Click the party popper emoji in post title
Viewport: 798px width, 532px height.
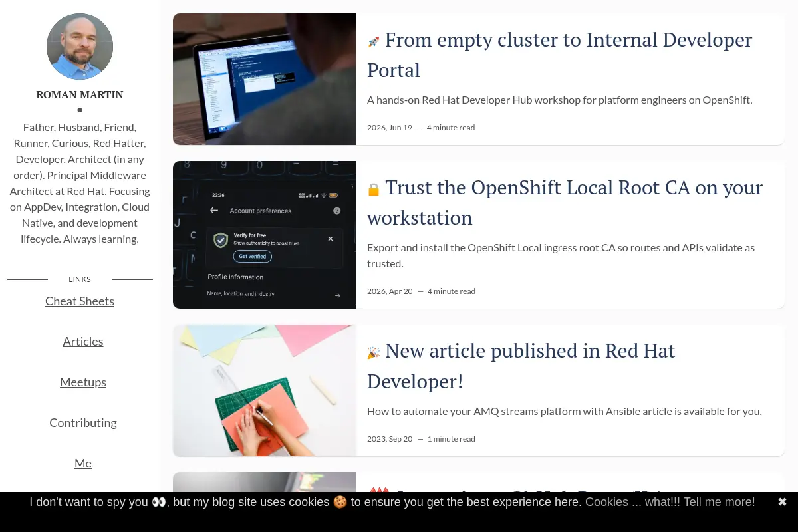[374, 352]
